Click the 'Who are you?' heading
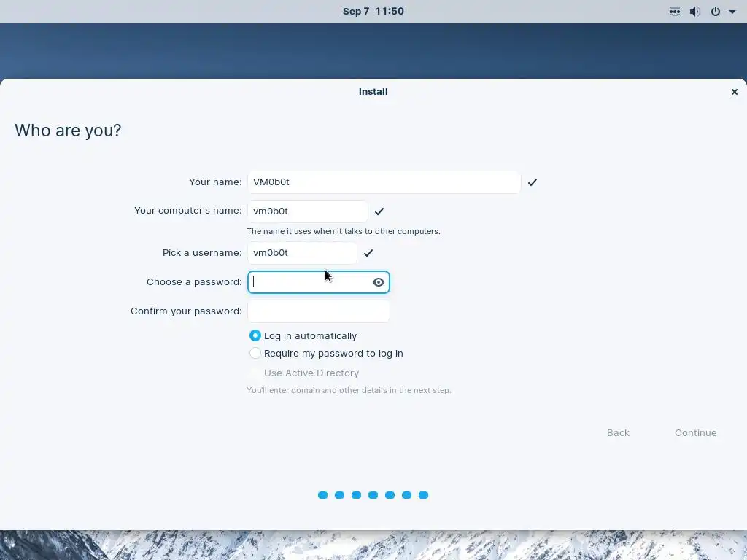The height and width of the screenshot is (560, 747). 68,131
